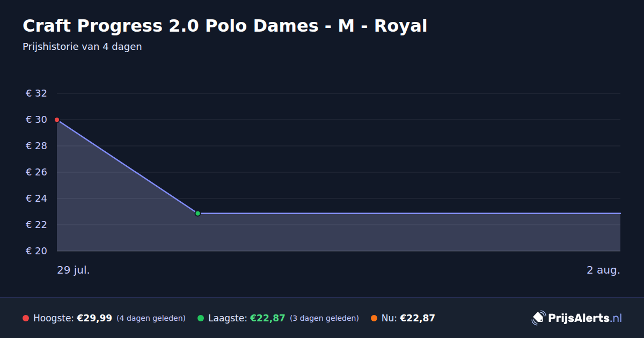Select the Hoogste €29,99 price value
644x338 pixels.
(94, 318)
